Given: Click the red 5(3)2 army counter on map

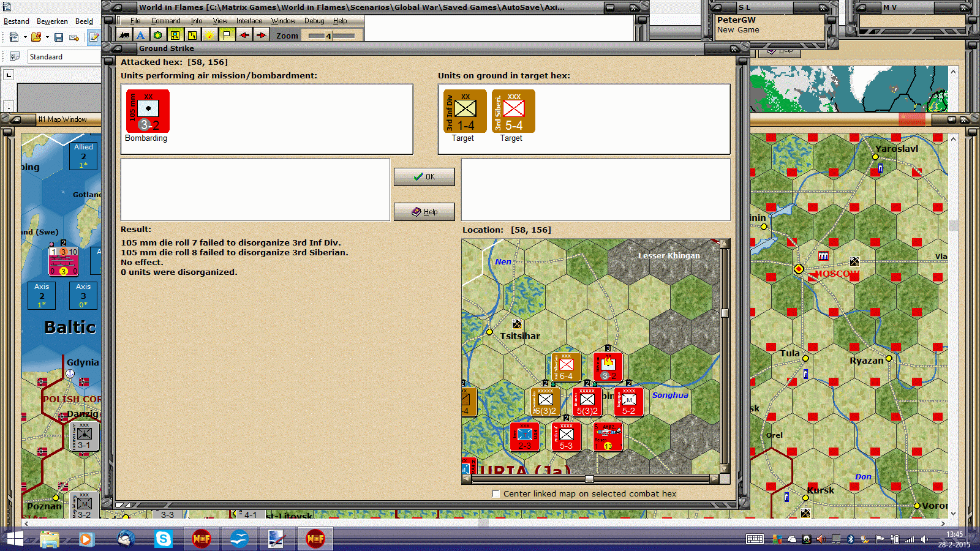Looking at the screenshot, I should pos(587,402).
